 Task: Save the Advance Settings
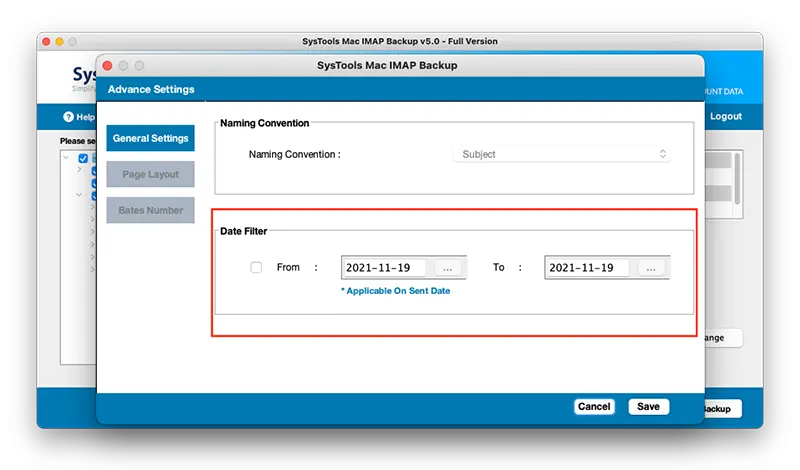click(x=648, y=407)
